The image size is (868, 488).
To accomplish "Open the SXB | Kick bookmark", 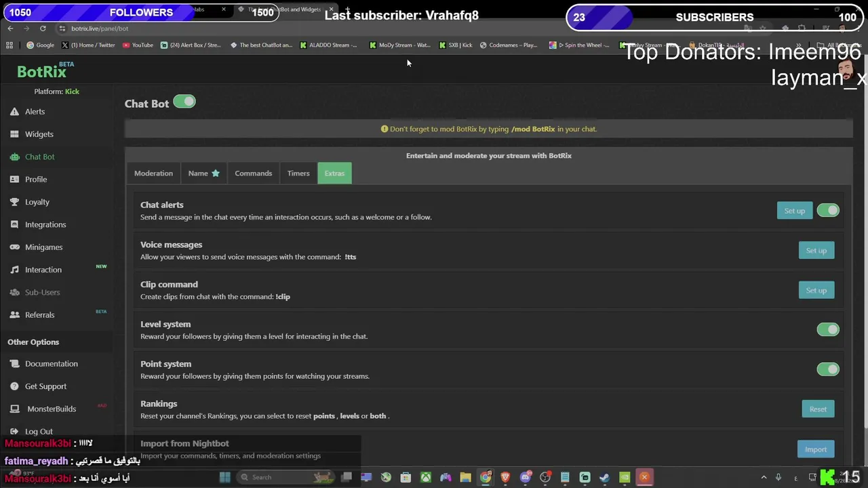I will [x=456, y=45].
